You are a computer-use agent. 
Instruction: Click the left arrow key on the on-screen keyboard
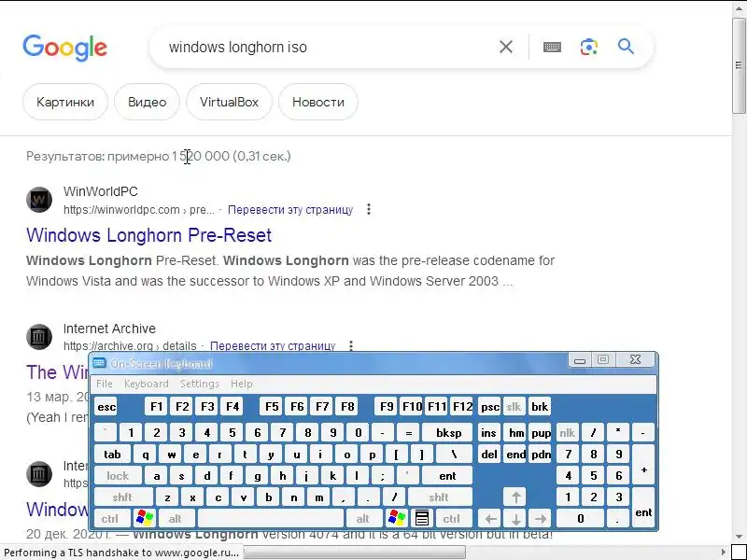pos(490,518)
